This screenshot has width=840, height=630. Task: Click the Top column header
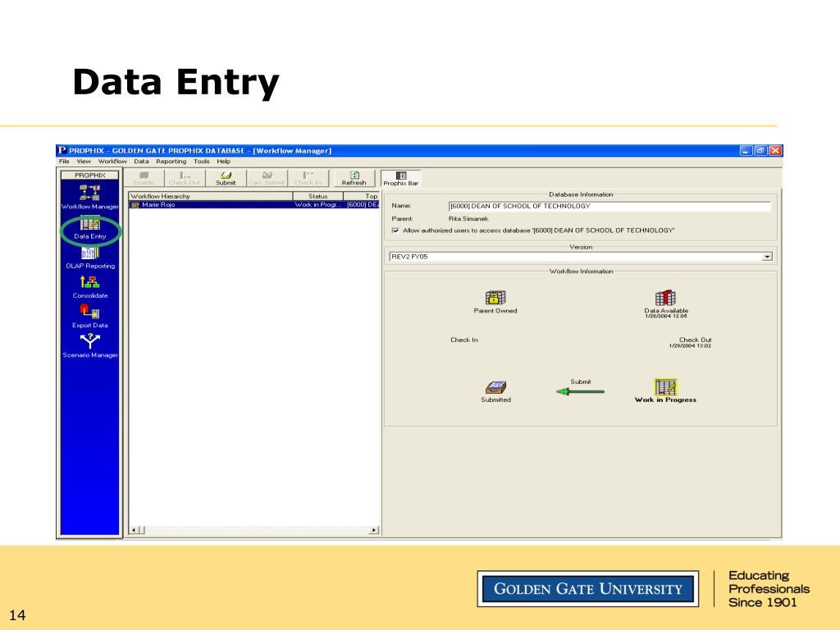coord(362,196)
